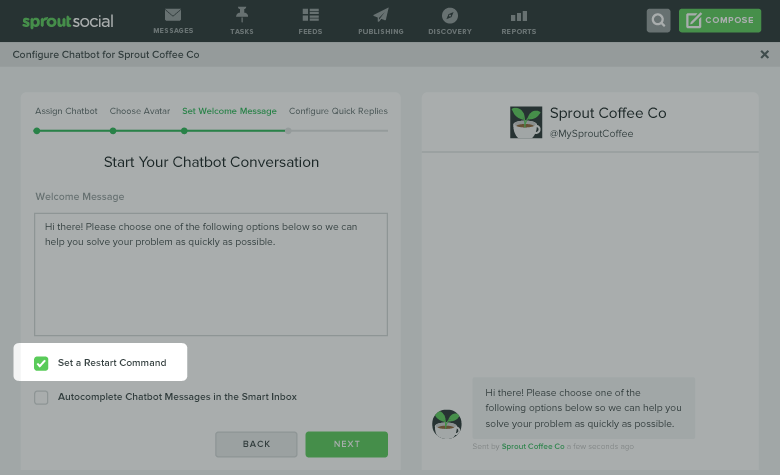Click inside the Welcome Message text area

click(211, 275)
